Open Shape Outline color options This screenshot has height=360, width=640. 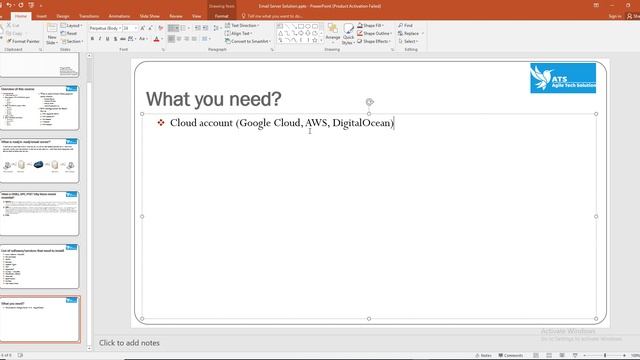tap(374, 33)
